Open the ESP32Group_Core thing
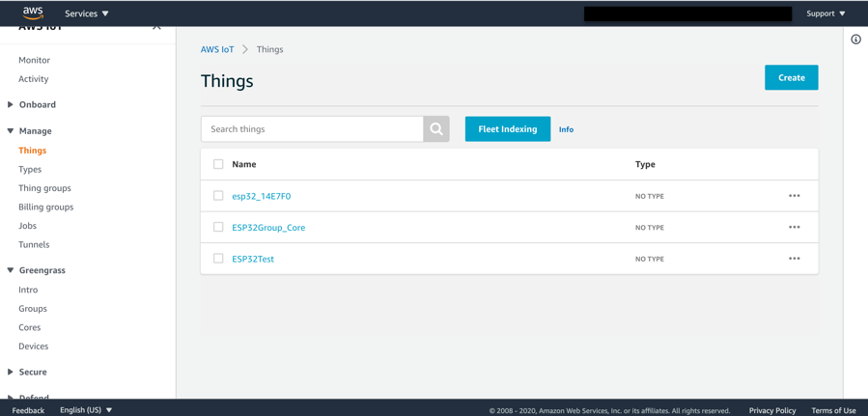868x416 pixels. 268,228
